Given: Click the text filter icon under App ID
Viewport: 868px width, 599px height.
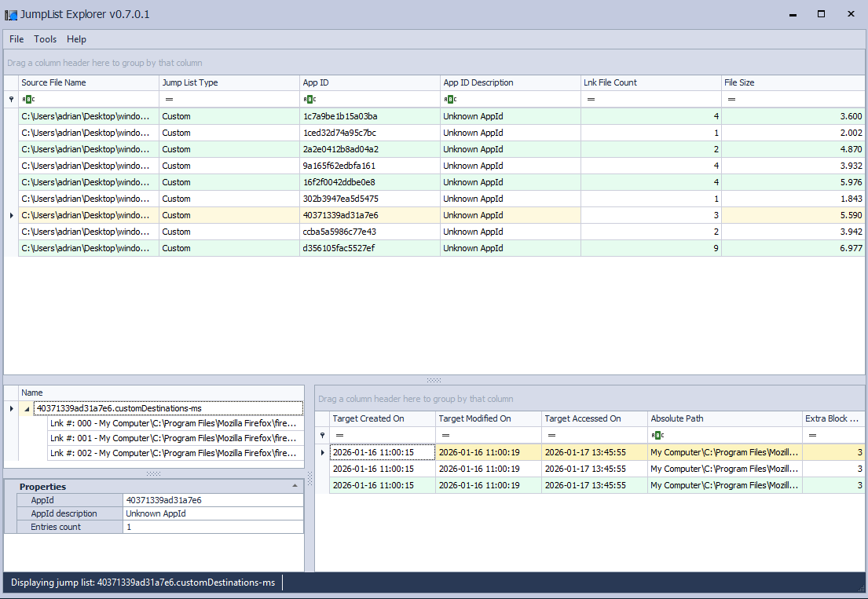Looking at the screenshot, I should tap(309, 99).
